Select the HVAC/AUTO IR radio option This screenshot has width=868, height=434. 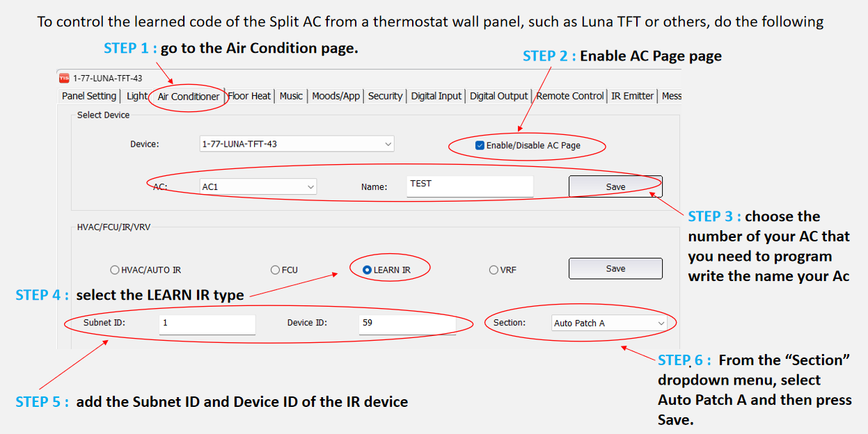point(115,270)
